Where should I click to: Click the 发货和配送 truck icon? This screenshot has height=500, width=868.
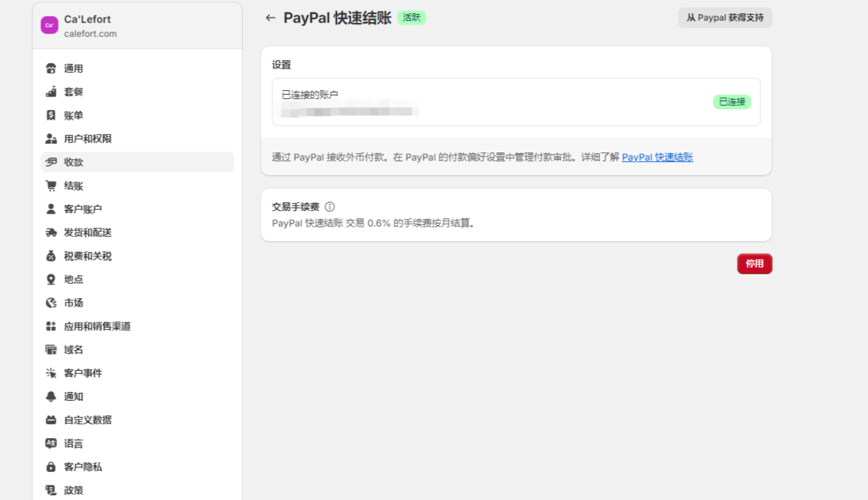click(x=51, y=232)
